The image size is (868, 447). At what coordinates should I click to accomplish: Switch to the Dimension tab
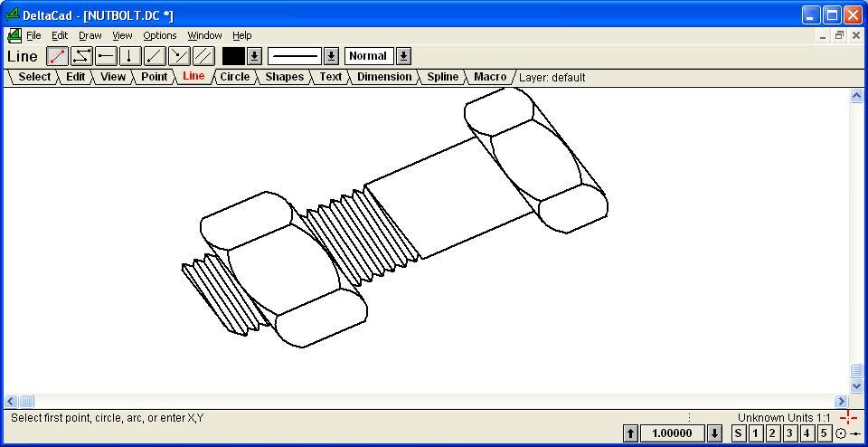pyautogui.click(x=384, y=77)
